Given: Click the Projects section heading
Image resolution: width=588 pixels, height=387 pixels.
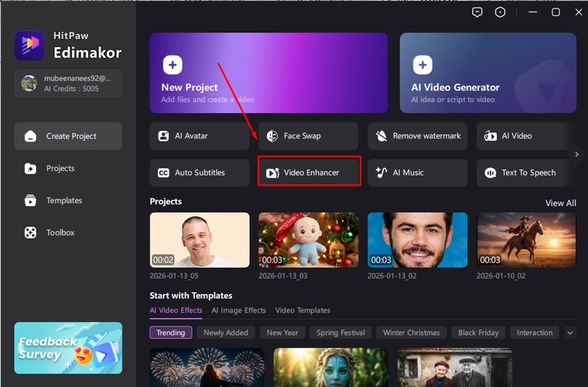Looking at the screenshot, I should coord(166,201).
